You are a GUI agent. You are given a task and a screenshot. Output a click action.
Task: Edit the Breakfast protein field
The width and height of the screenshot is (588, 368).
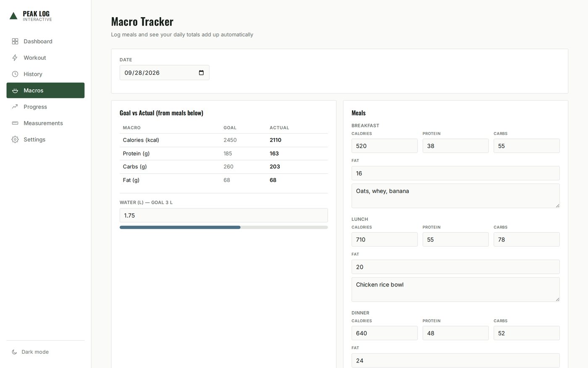pyautogui.click(x=455, y=146)
